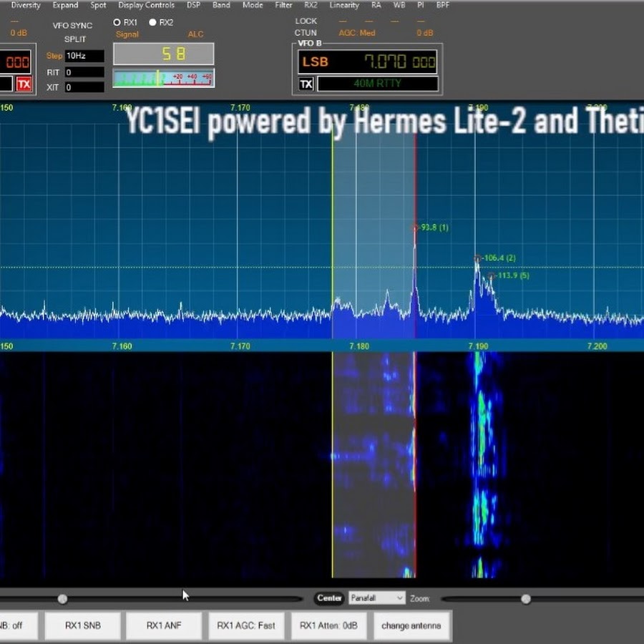
Task: Open the Band menu
Action: pyautogui.click(x=221, y=5)
